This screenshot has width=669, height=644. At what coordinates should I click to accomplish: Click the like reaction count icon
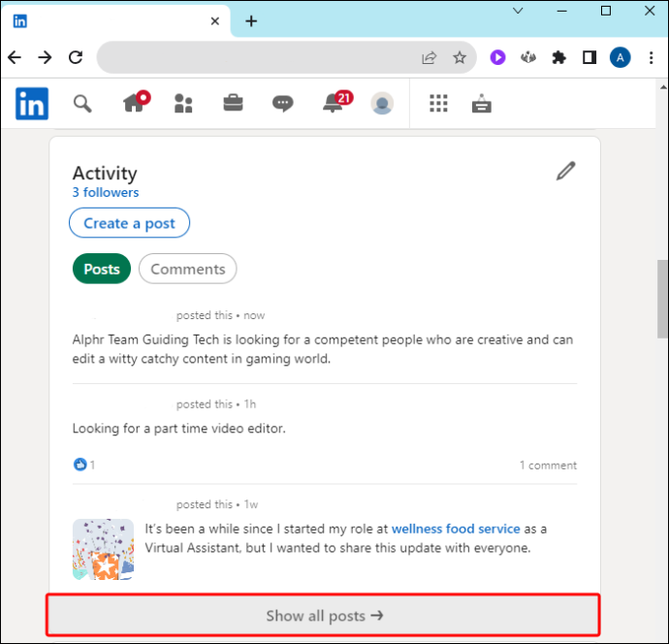pyautogui.click(x=80, y=465)
